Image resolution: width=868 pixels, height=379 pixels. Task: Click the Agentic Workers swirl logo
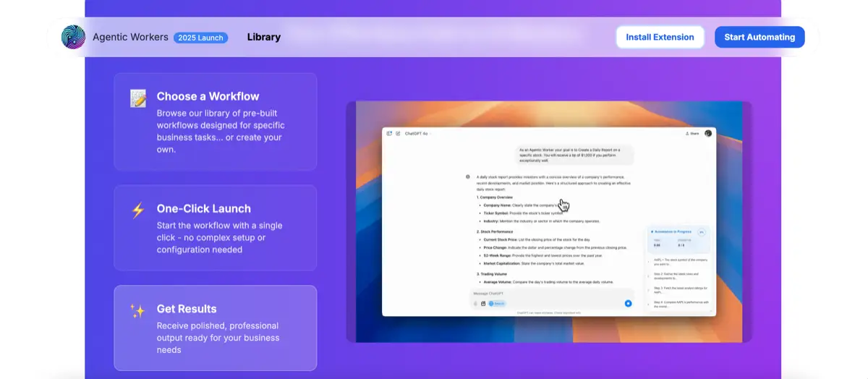73,37
